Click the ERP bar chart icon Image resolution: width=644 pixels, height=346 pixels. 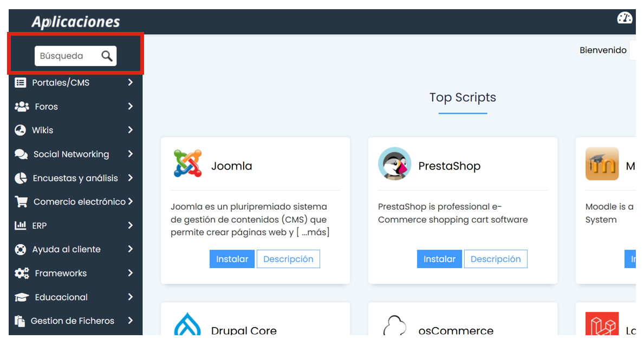(x=20, y=225)
